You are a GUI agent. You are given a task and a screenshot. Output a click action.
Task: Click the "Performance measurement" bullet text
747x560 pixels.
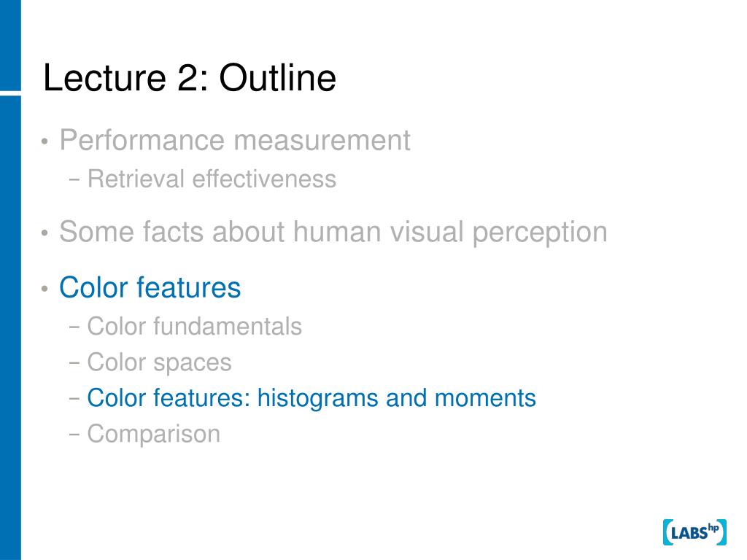(x=234, y=141)
